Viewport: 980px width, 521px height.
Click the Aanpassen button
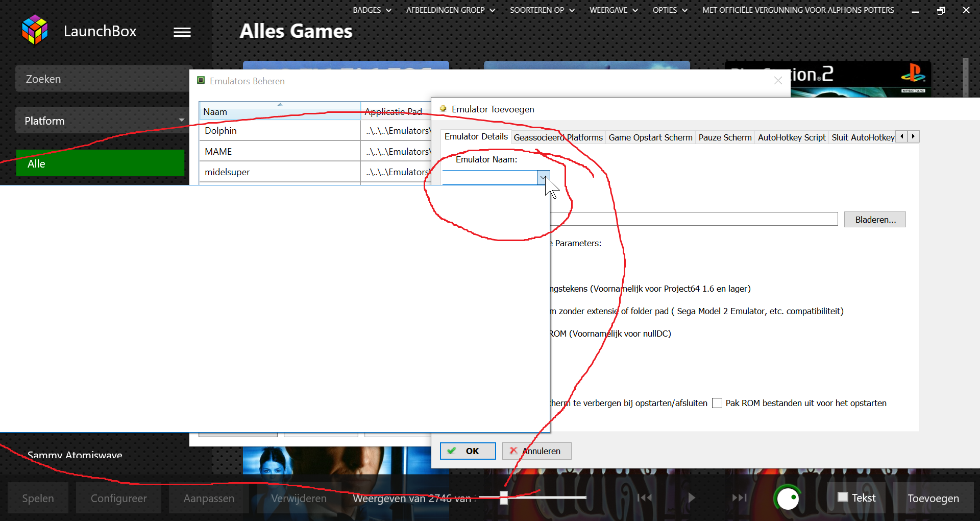click(x=209, y=498)
